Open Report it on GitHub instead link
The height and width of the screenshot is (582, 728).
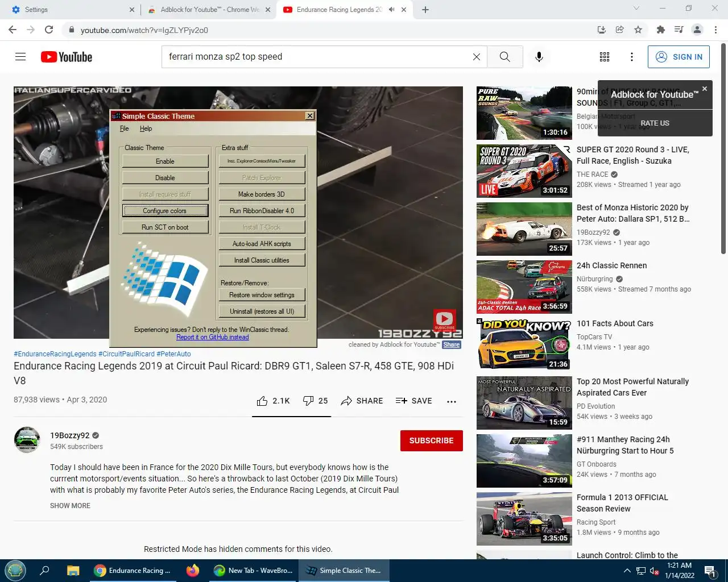coord(212,337)
